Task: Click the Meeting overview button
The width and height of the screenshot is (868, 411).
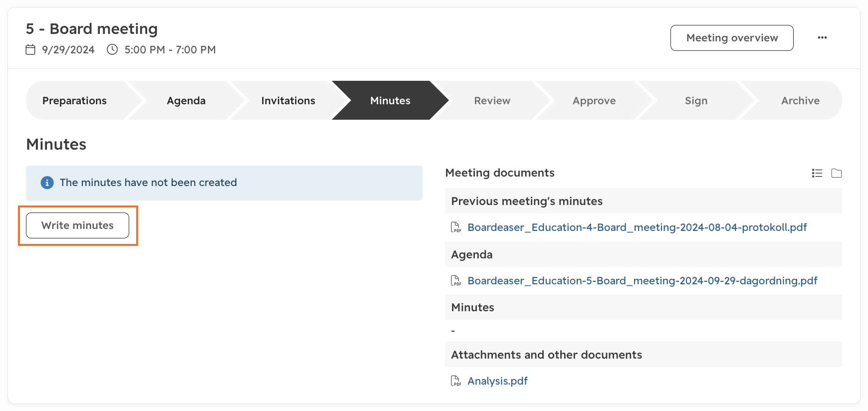Action: tap(732, 38)
